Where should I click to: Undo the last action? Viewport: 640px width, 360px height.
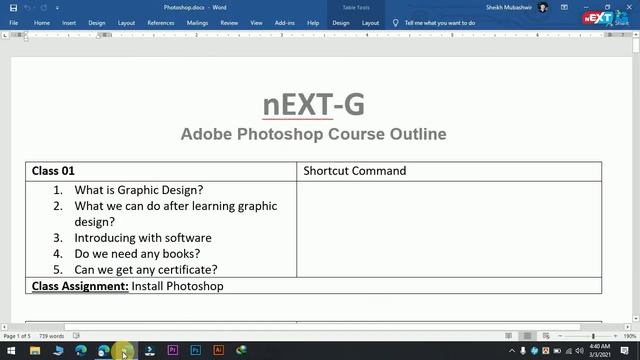pyautogui.click(x=27, y=8)
